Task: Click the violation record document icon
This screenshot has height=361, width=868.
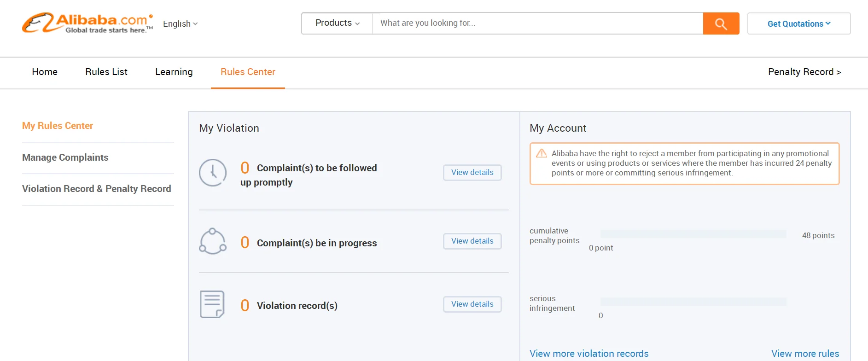Action: pos(212,304)
